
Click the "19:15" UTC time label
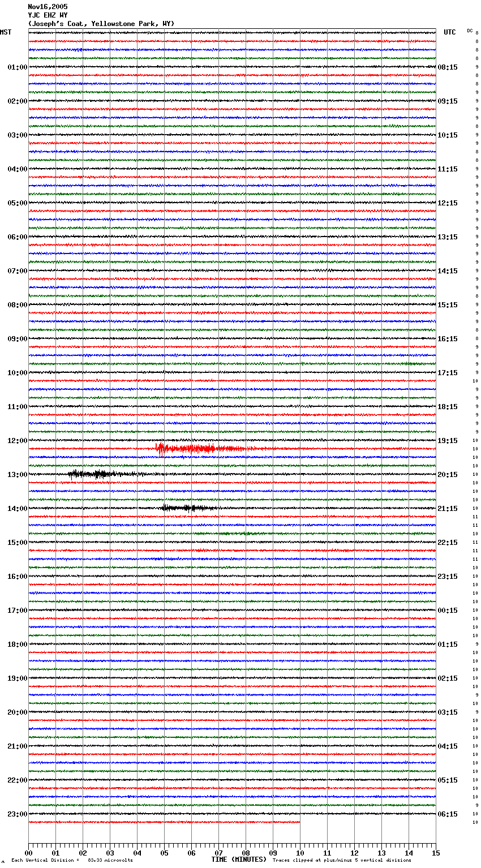click(448, 441)
